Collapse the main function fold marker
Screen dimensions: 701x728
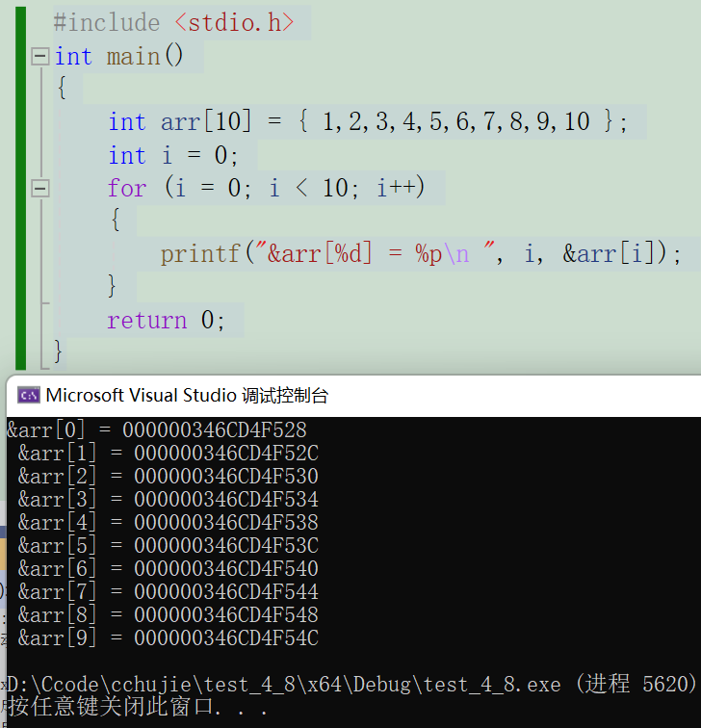point(39,57)
